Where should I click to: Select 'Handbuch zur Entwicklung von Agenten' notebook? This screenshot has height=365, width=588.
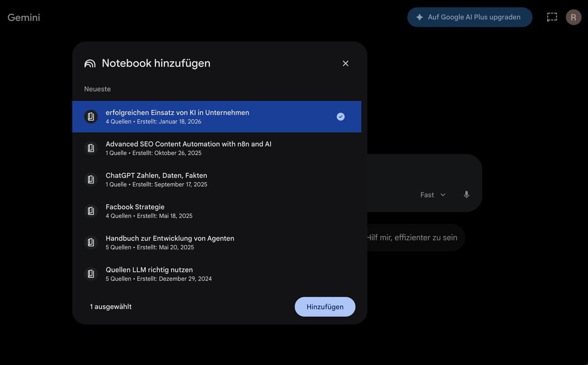217,242
